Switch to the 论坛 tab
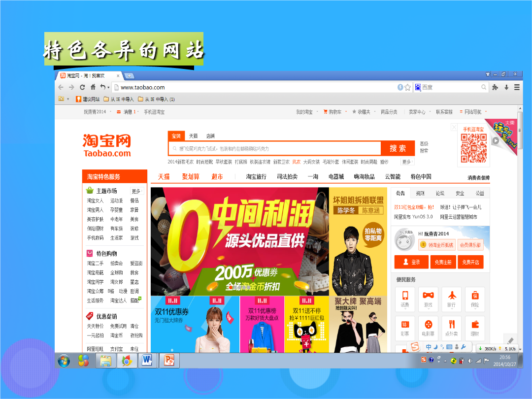The width and height of the screenshot is (532, 399). (440, 194)
